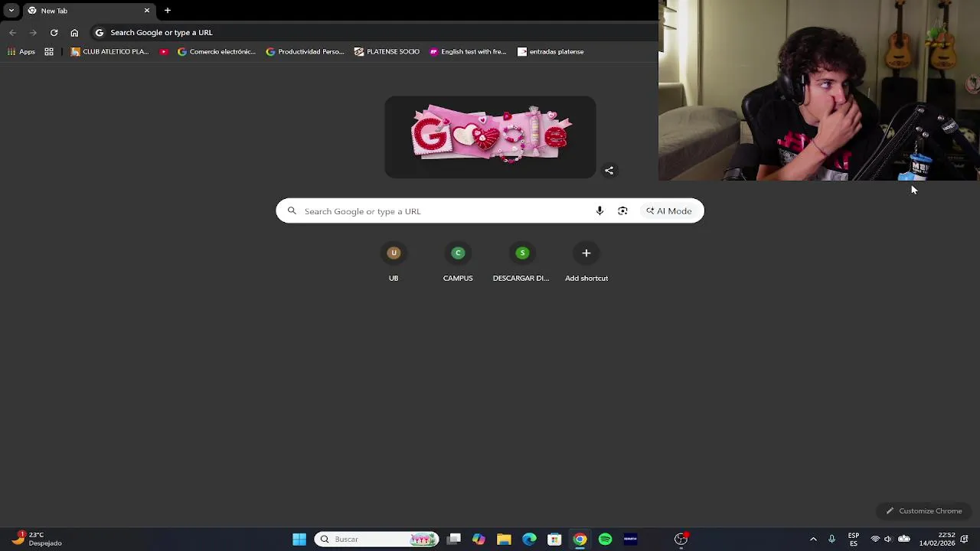980x551 pixels.
Task: Click the Google search box
Action: [x=490, y=211]
